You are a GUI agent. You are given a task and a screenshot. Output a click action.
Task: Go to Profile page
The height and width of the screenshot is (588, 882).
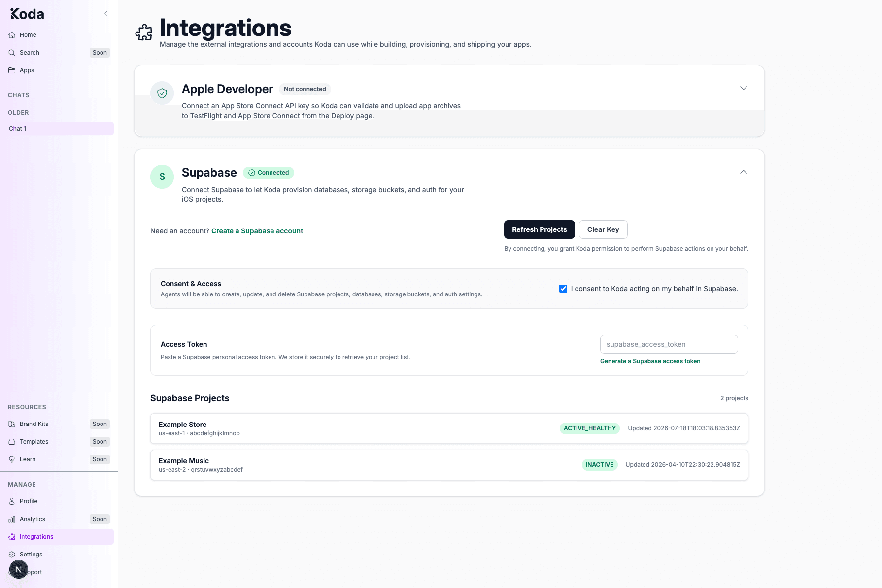pos(59,501)
